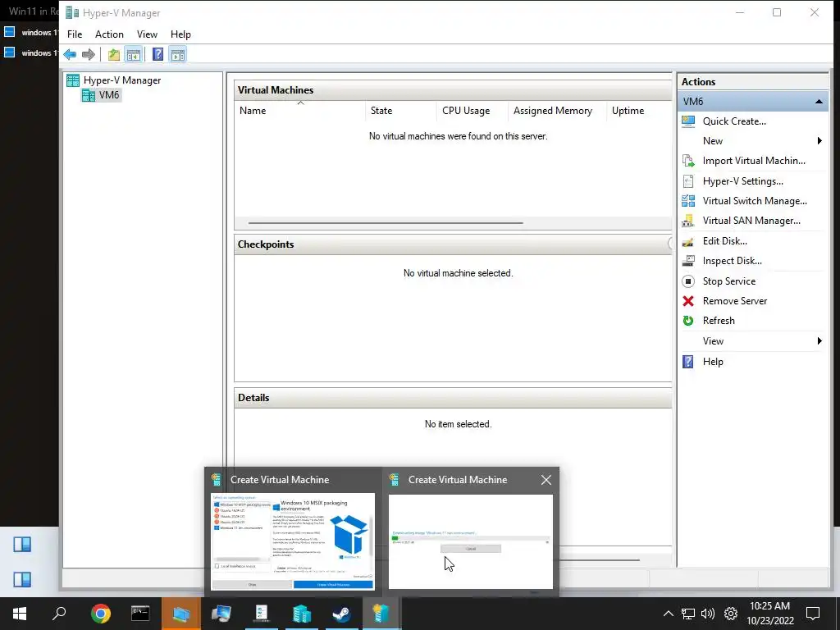Collapse the VM6 actions section arrow
This screenshot has height=630, width=840.
click(x=819, y=101)
